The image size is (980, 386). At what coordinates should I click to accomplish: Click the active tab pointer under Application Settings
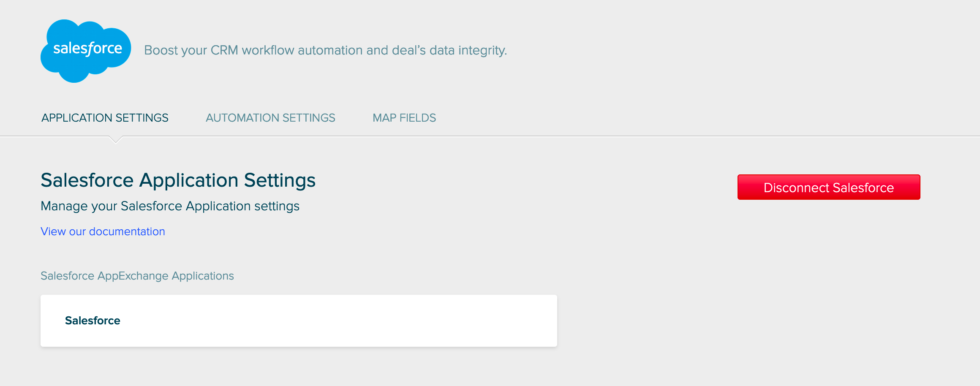pos(115,140)
